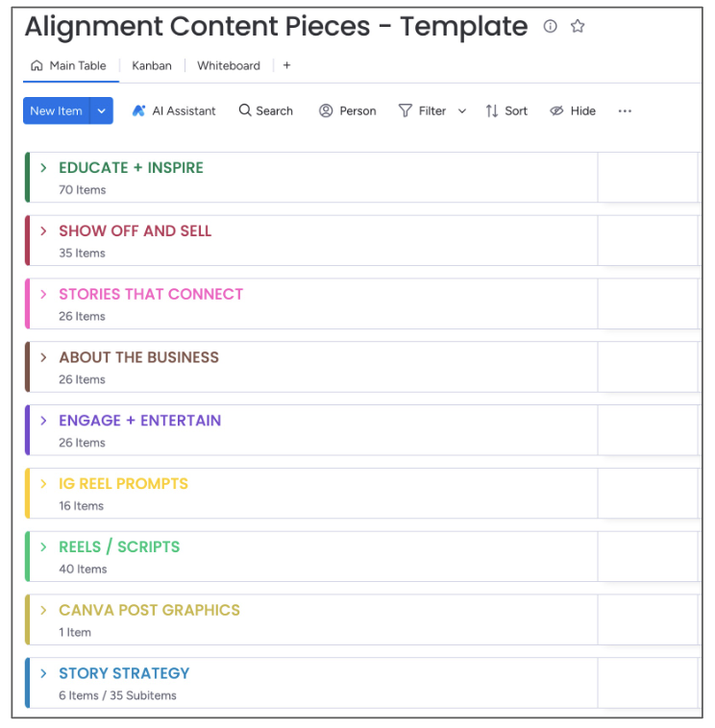Open the Filter dropdown arrow
This screenshot has width=715, height=728.
pyautogui.click(x=462, y=110)
